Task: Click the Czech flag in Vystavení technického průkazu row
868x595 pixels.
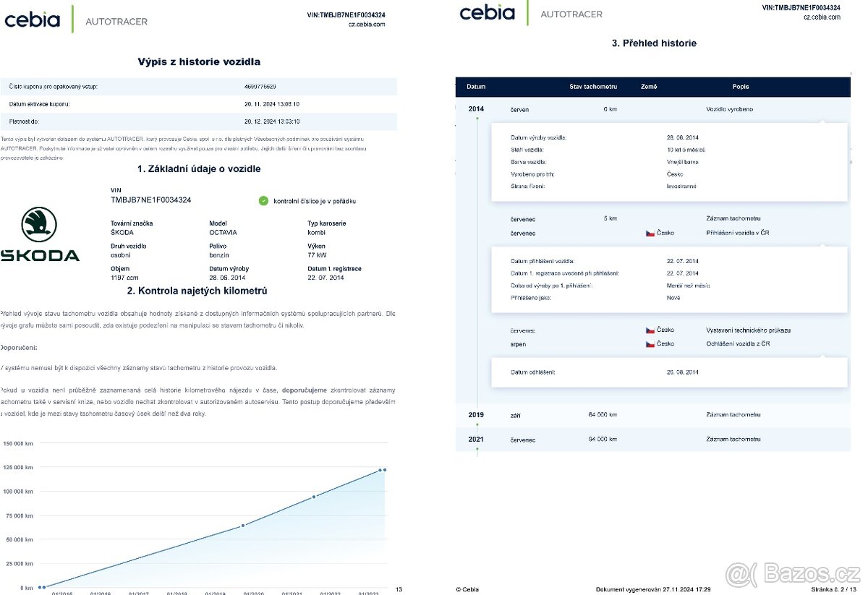Action: 650,330
